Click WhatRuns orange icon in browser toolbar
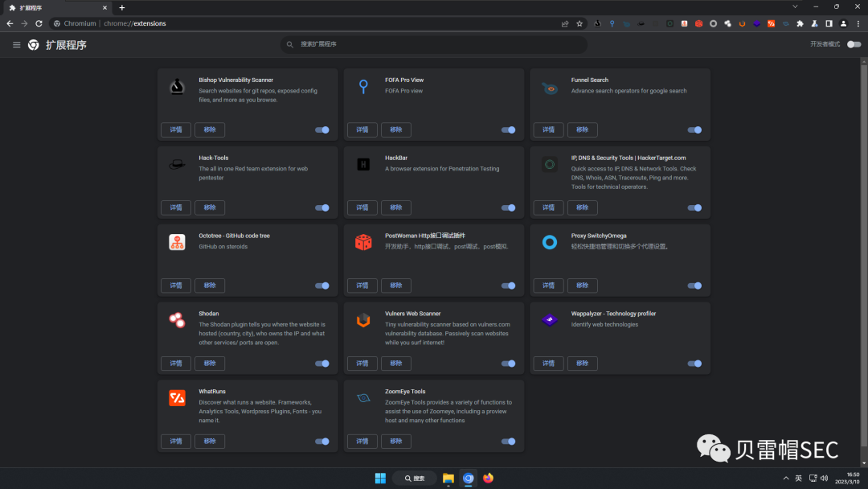This screenshot has width=868, height=489. pos(771,24)
